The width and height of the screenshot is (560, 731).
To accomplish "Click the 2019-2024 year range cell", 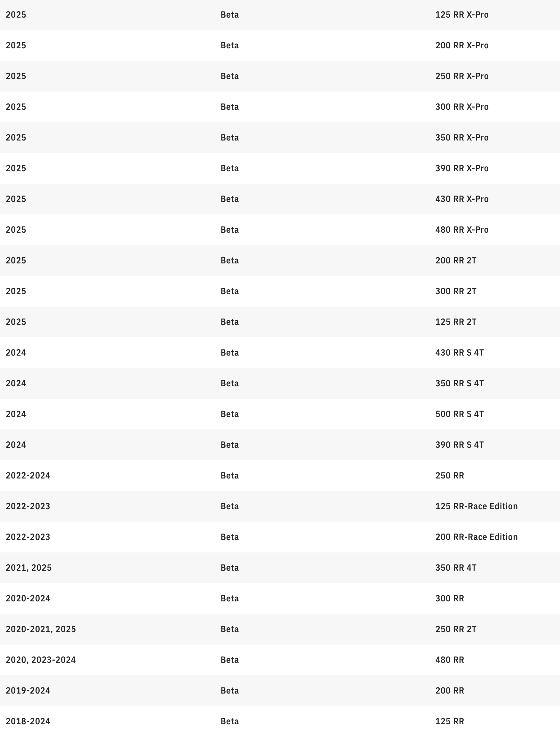I will click(x=28, y=691).
